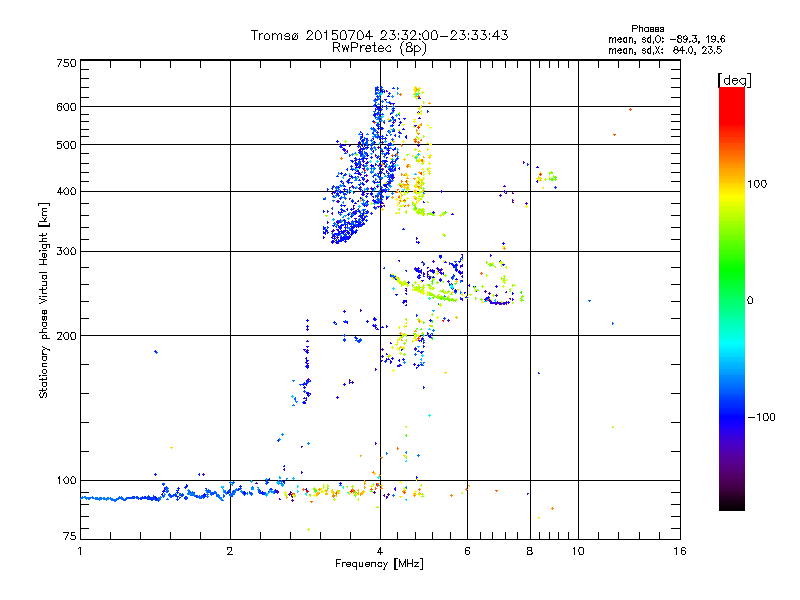Select the 'mean, sd,X: 84.0, 23.5' text
The height and width of the screenshot is (600, 800).
tap(665, 50)
